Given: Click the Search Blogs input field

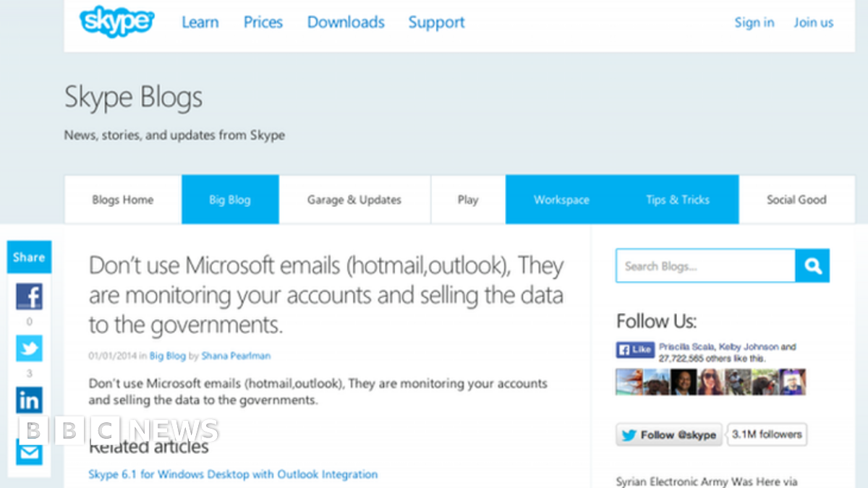Looking at the screenshot, I should point(705,266).
